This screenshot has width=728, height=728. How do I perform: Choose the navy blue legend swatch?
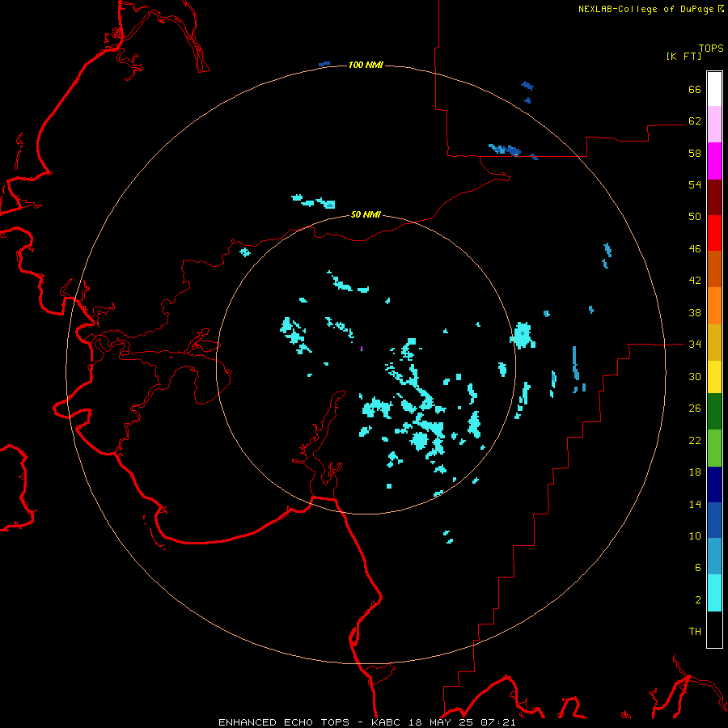tap(714, 485)
